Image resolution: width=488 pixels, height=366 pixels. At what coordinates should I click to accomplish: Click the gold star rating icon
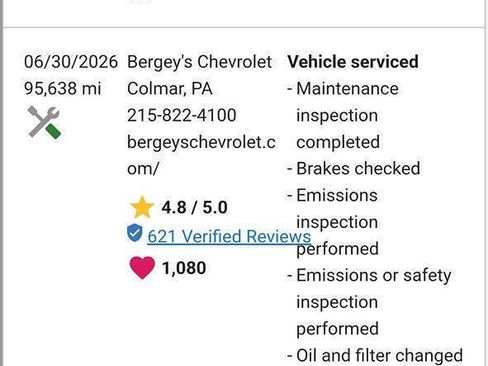click(142, 207)
